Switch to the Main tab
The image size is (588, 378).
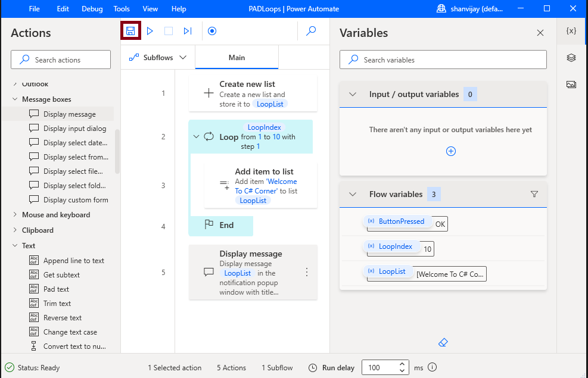[x=237, y=57]
